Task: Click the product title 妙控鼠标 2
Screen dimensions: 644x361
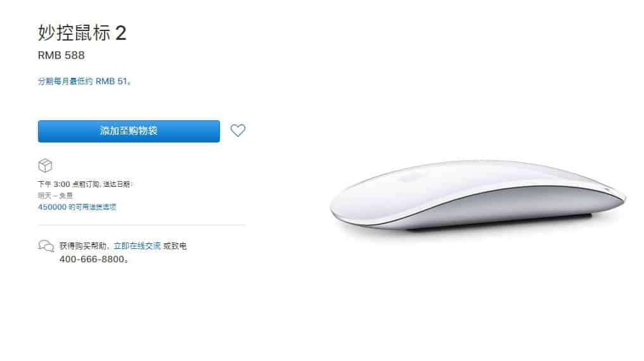Action: click(x=82, y=32)
